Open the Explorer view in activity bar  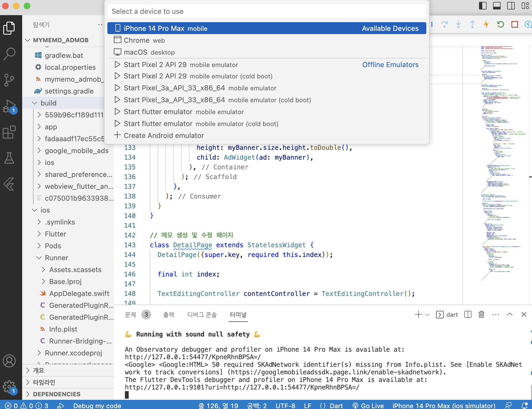coord(9,28)
